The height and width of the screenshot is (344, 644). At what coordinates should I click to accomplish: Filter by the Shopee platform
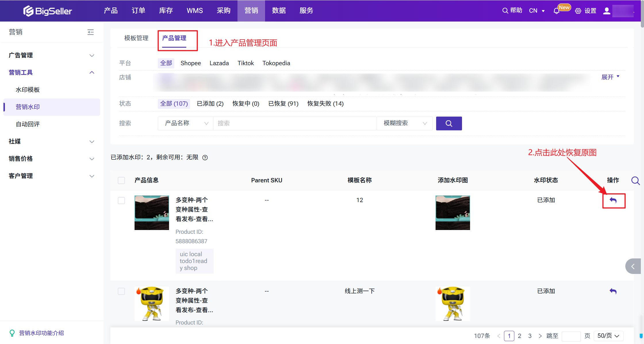click(x=191, y=63)
